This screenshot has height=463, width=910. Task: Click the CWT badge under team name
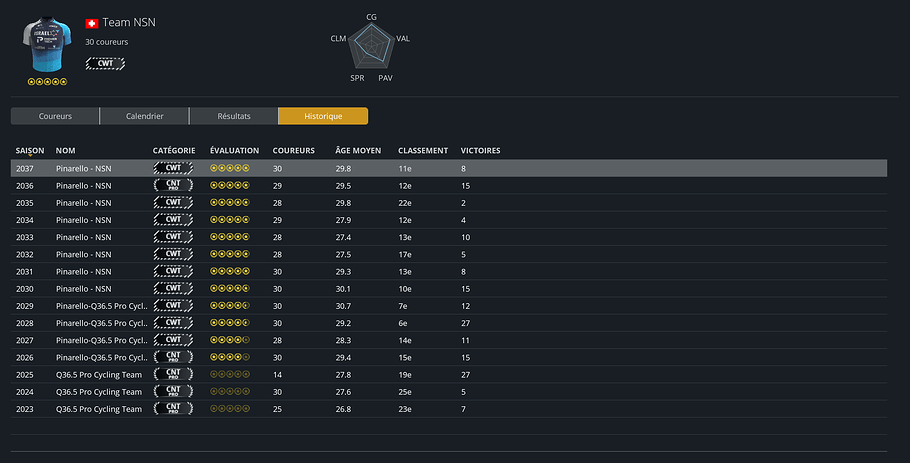coord(105,63)
